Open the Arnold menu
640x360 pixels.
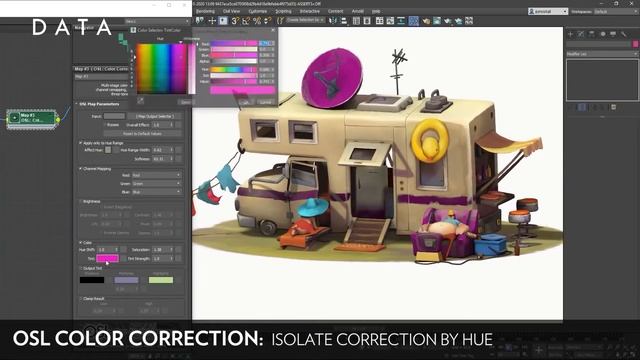click(358, 11)
